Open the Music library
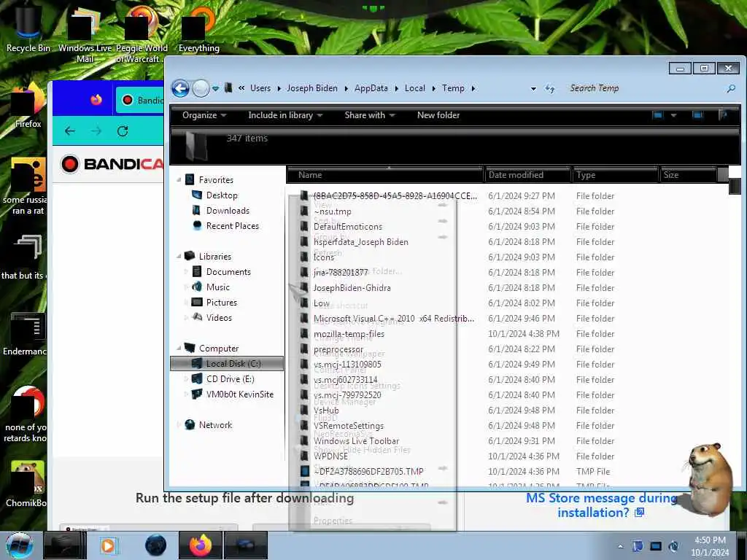Viewport: 747px width, 560px height. [217, 287]
